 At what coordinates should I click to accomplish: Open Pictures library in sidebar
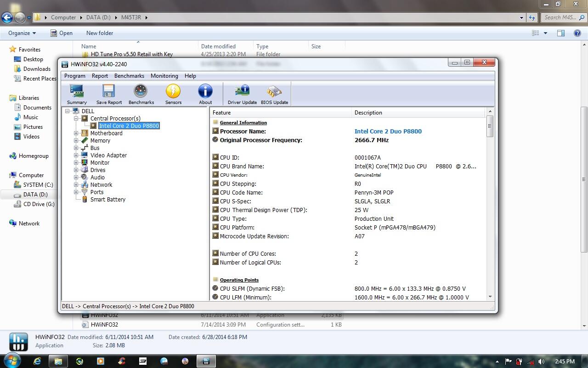click(x=33, y=126)
